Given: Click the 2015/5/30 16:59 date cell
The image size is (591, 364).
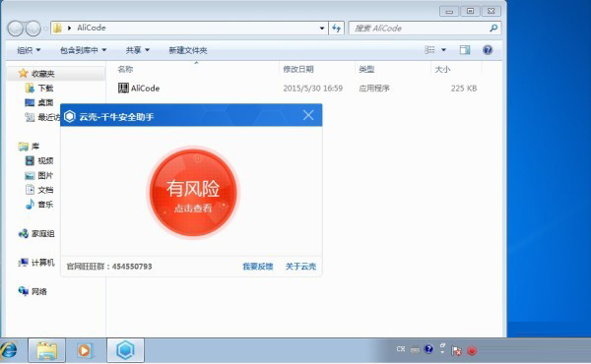Looking at the screenshot, I should coord(312,89).
